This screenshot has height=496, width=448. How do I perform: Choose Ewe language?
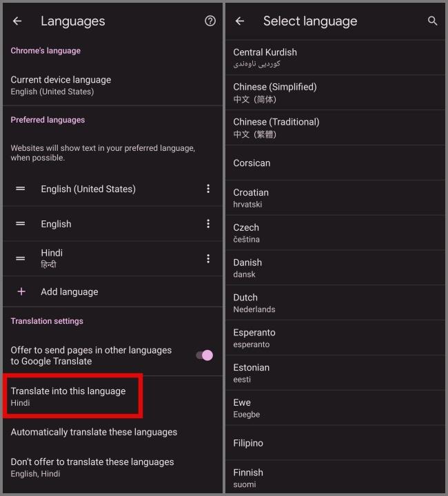point(336,408)
